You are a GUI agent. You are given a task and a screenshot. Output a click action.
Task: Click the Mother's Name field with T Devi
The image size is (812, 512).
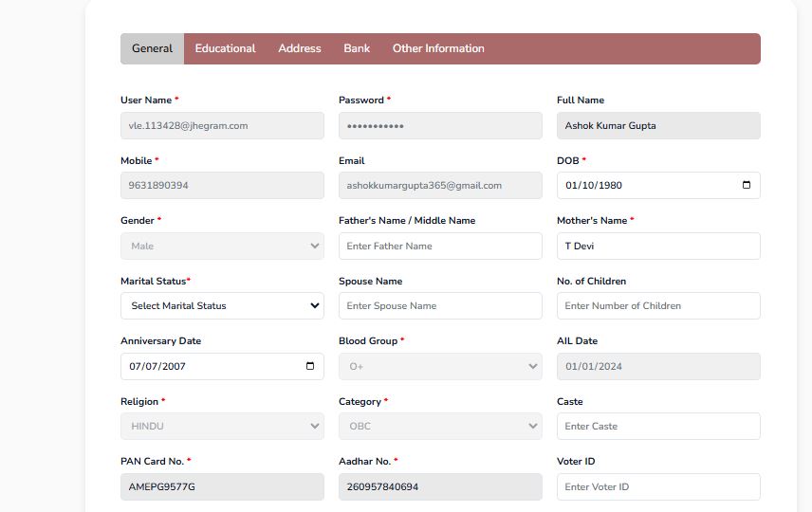(658, 246)
